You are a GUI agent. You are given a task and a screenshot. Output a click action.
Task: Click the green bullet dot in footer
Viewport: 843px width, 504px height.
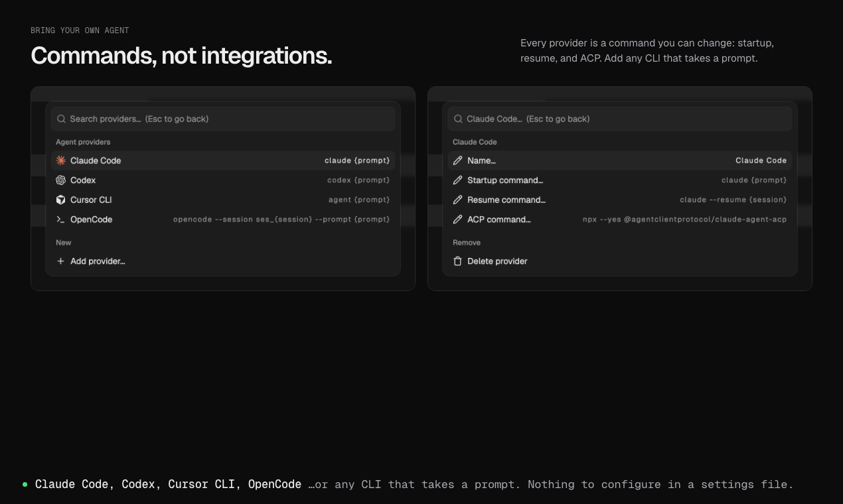click(25, 485)
